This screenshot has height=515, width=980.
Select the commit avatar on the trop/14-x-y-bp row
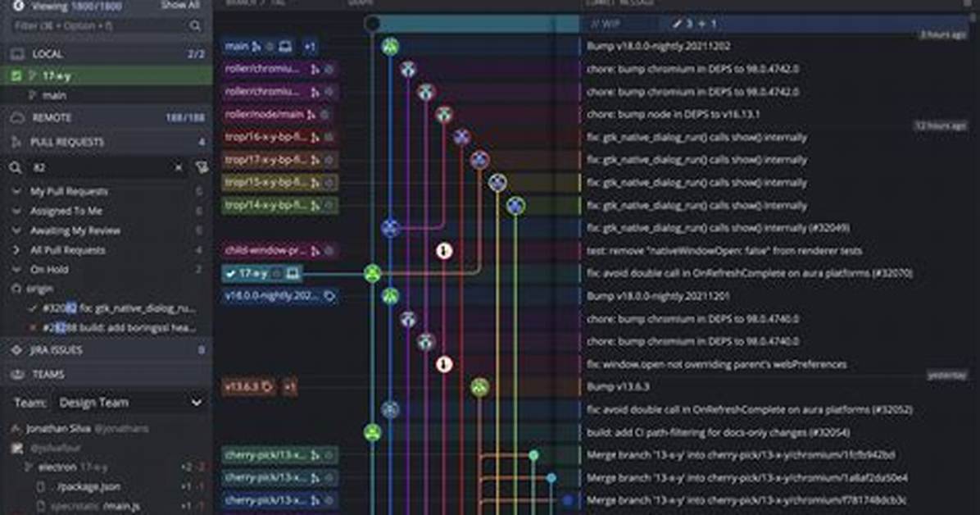click(515, 205)
